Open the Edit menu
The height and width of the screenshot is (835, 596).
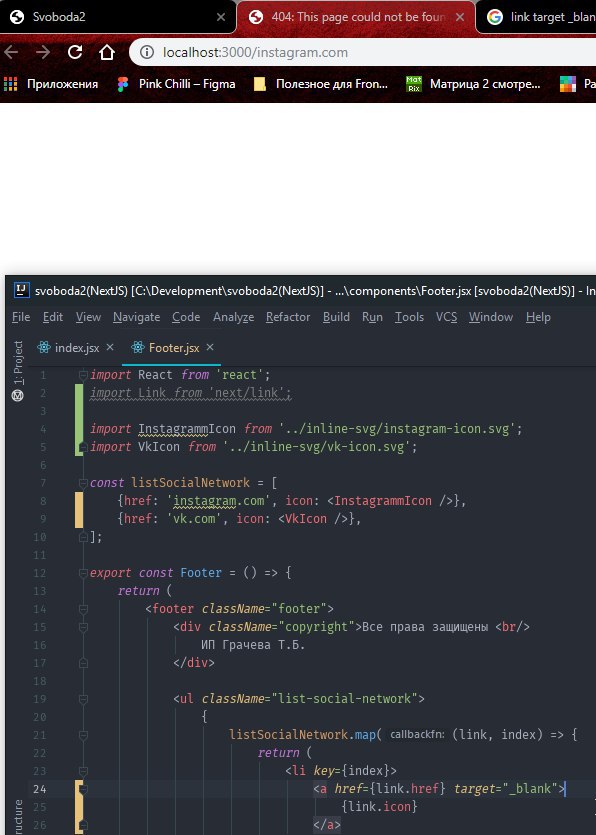pos(53,317)
